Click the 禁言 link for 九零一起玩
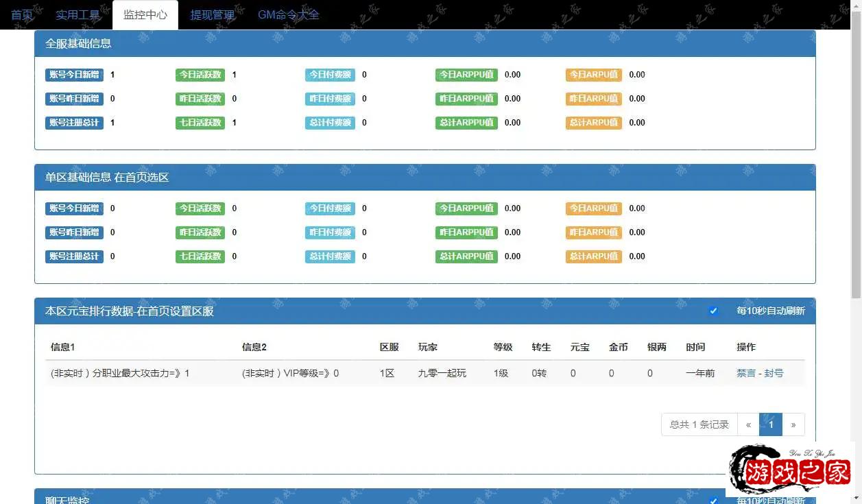This screenshot has height=504, width=862. point(745,373)
